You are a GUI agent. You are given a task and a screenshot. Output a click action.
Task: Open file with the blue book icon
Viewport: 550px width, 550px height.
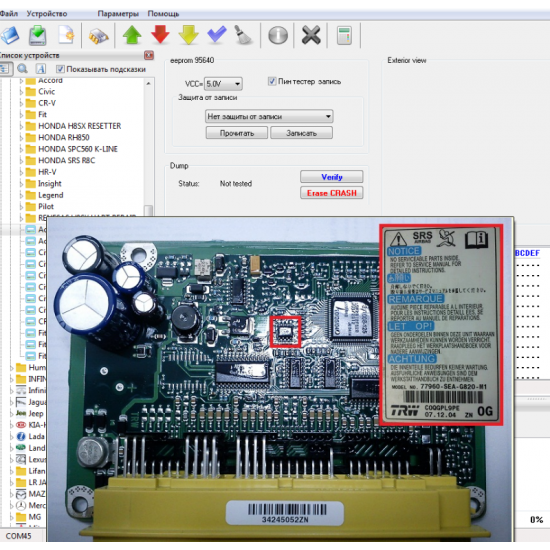pyautogui.click(x=10, y=35)
